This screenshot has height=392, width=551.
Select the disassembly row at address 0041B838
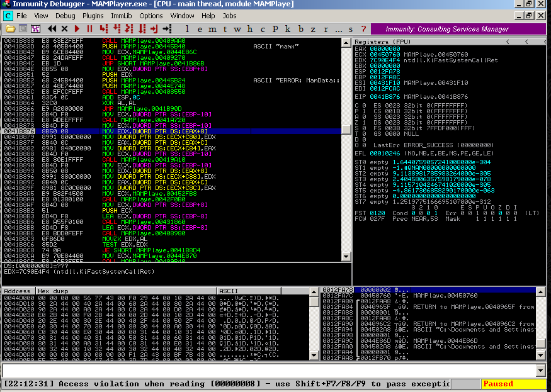pos(172,41)
